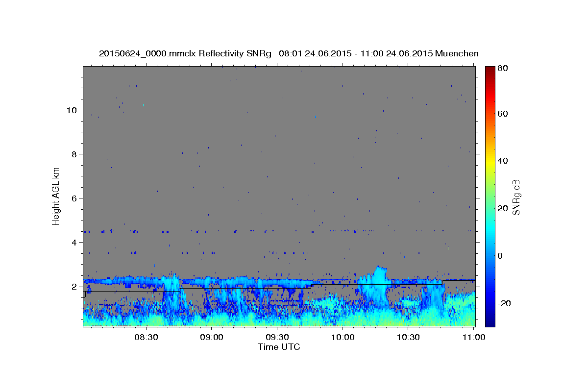Screen dimensions: 588x392
Task: Click the height tick label 2
Action: (x=74, y=287)
